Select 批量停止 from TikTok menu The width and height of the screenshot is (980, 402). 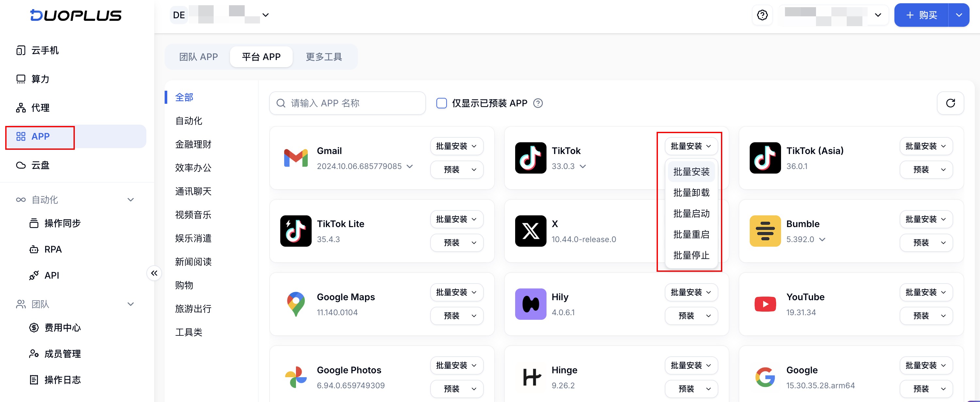coord(691,255)
